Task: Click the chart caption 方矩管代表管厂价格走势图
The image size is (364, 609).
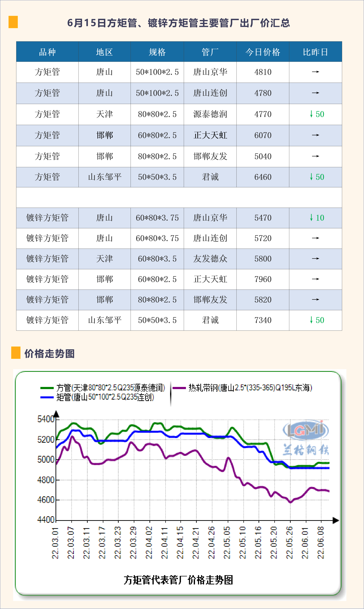Action: pos(178,580)
